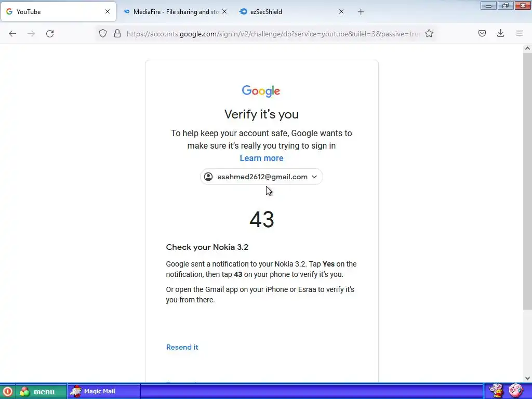Click the forward navigation arrow
532x399 pixels.
[31, 34]
